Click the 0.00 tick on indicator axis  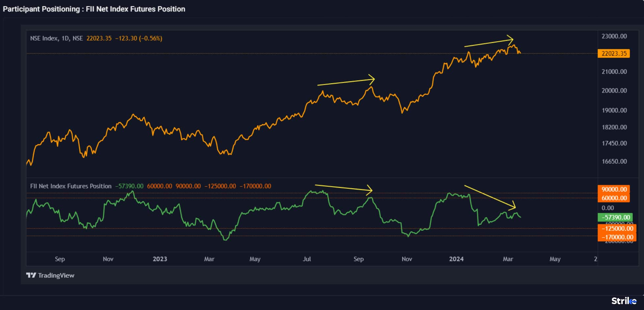tap(608, 208)
